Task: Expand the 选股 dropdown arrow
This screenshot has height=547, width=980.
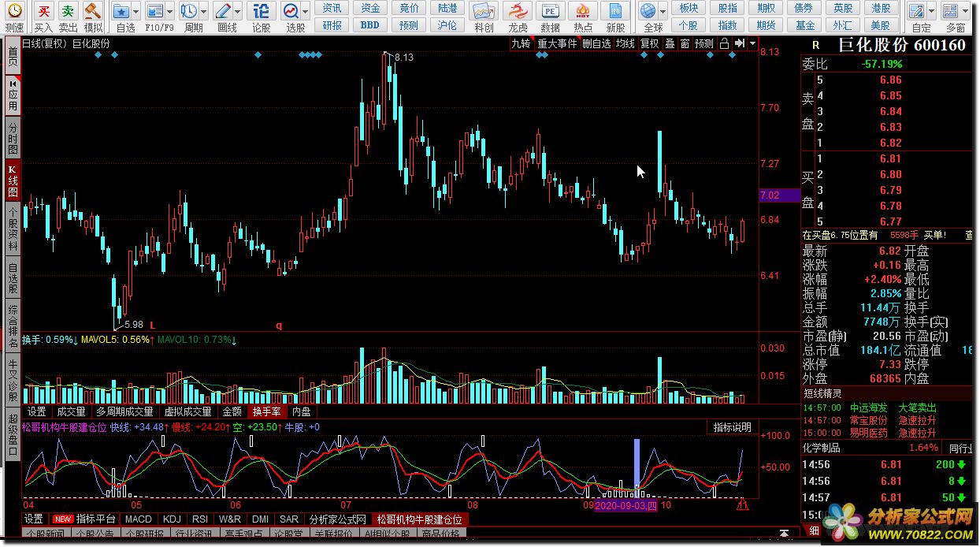Action: (x=306, y=12)
